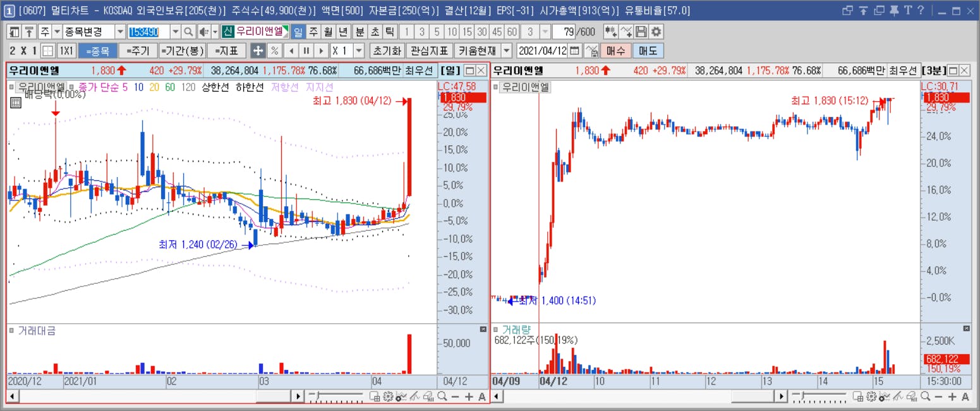
Task: Open chart settings gear in top toolbar
Action: 656,32
